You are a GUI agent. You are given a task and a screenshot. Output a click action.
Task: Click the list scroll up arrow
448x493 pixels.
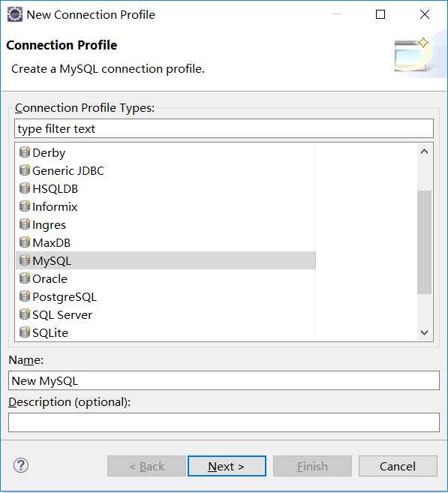tap(425, 152)
